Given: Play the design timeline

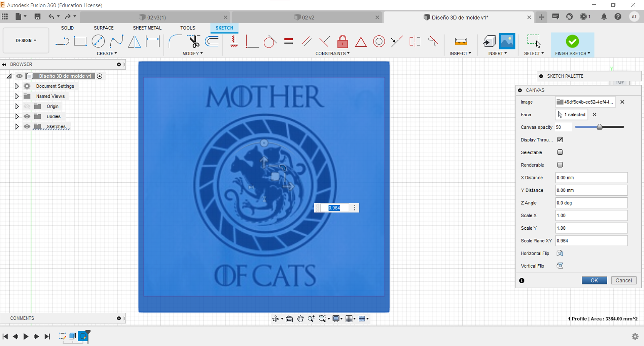Looking at the screenshot, I should click(x=26, y=336).
